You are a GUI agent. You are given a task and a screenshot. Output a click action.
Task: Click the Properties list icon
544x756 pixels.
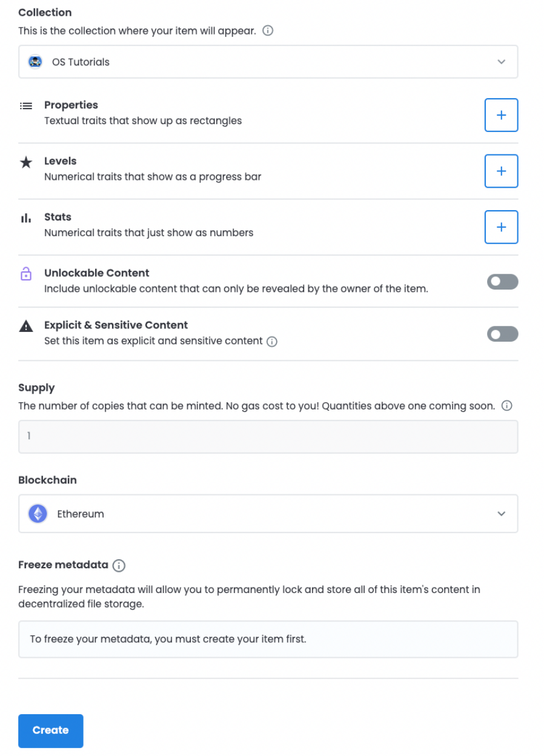[26, 106]
